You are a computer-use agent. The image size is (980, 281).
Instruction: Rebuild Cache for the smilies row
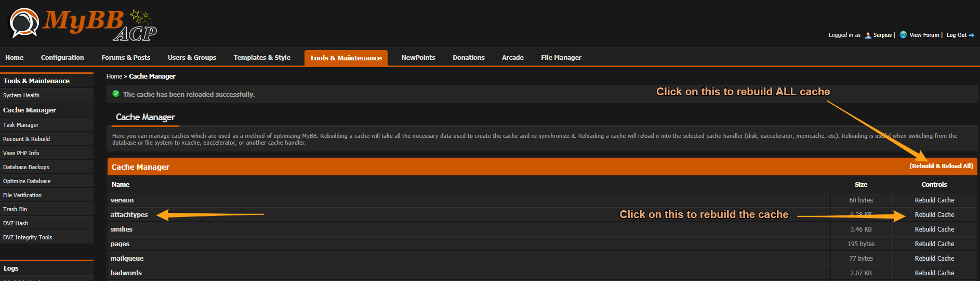[934, 229]
